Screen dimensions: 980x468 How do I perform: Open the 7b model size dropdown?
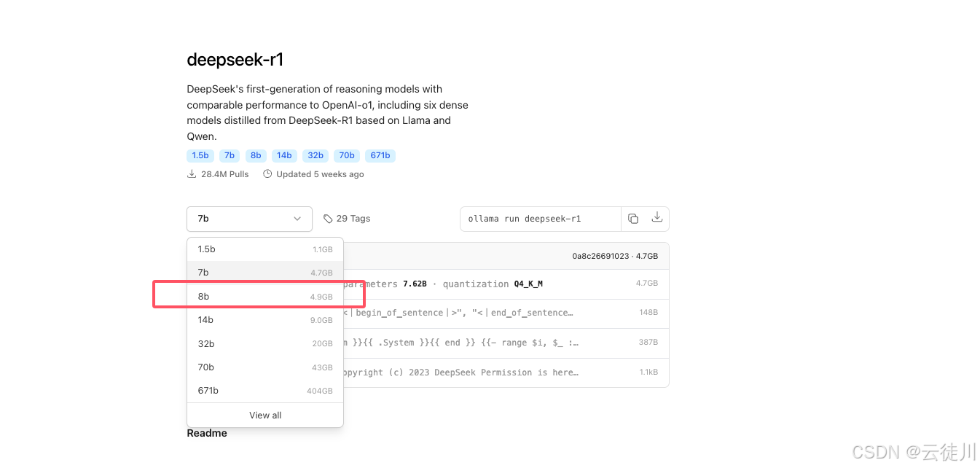[x=249, y=219]
